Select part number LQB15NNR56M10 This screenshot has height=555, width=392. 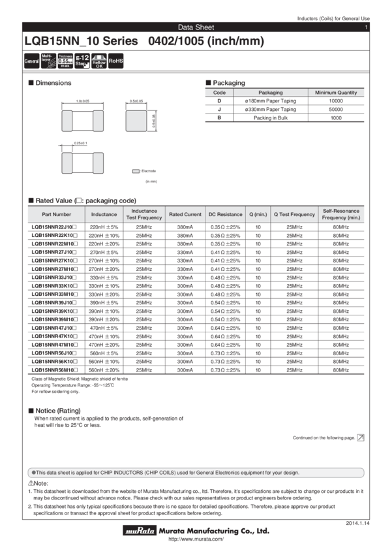pos(54,370)
